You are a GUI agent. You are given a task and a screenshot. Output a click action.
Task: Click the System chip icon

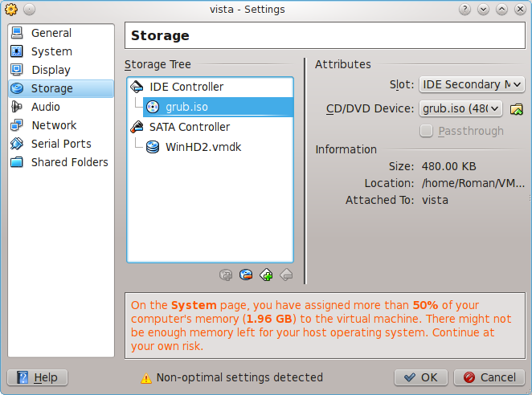17,51
